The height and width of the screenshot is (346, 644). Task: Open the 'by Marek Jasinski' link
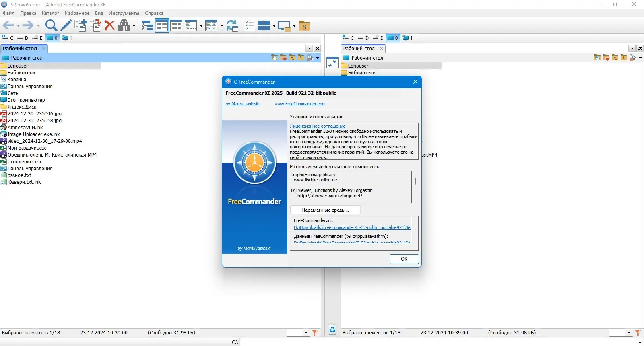click(x=243, y=104)
